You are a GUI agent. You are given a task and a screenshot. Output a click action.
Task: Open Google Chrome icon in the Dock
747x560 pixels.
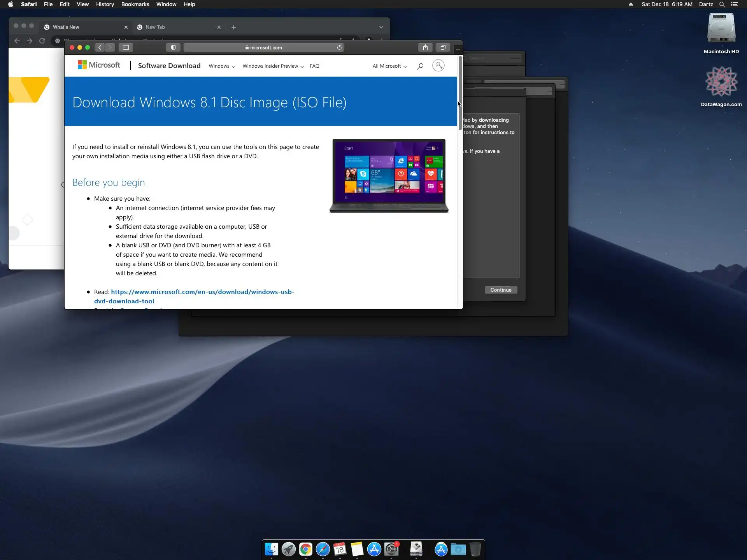point(306,549)
